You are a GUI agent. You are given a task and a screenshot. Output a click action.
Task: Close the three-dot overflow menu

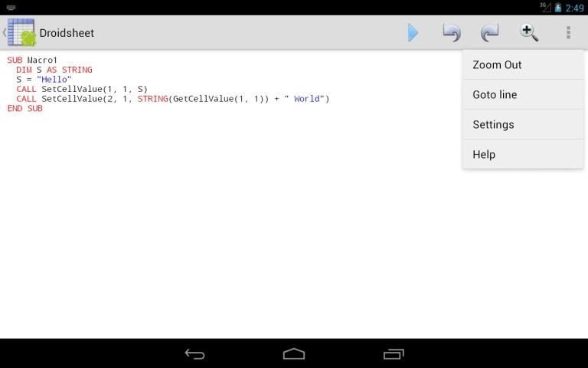pos(568,33)
